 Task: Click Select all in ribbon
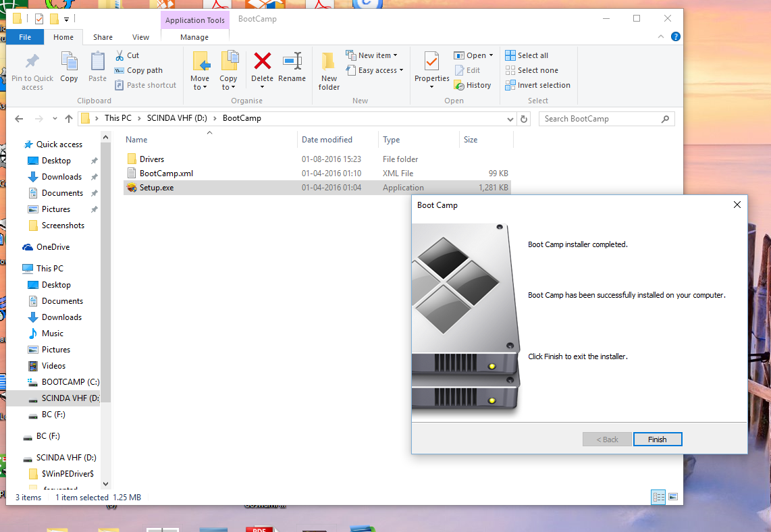pyautogui.click(x=527, y=55)
